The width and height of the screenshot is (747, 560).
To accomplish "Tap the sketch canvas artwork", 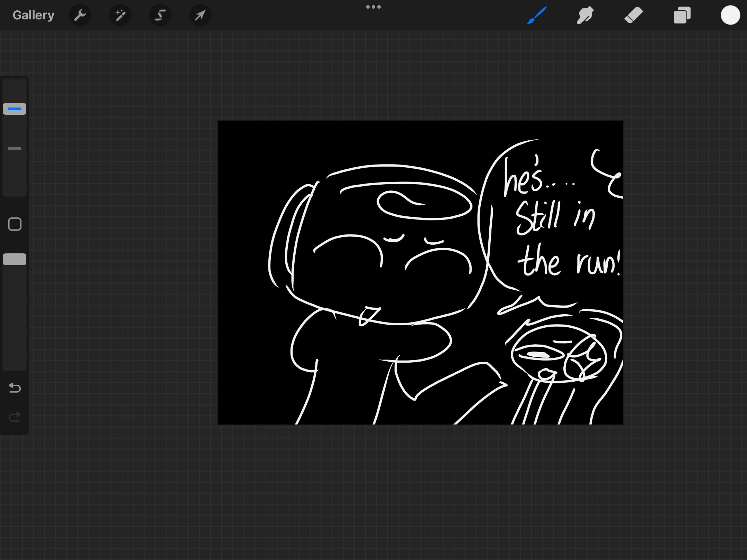I will point(421,272).
